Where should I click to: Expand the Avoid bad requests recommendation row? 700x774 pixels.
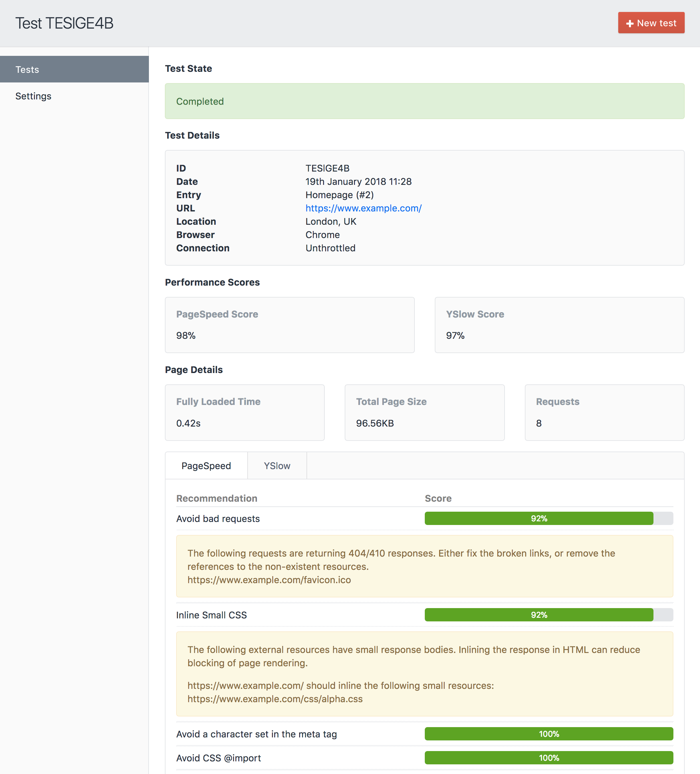(218, 519)
